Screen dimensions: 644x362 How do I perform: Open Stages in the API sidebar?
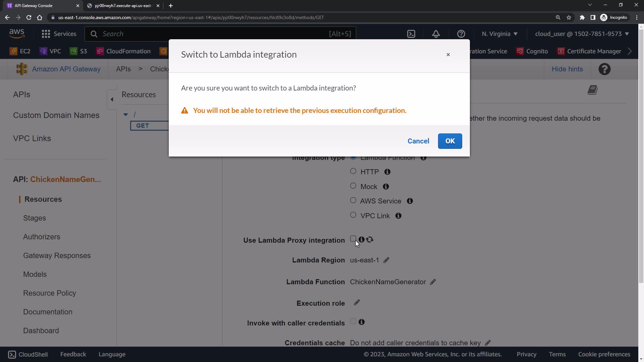tap(35, 218)
